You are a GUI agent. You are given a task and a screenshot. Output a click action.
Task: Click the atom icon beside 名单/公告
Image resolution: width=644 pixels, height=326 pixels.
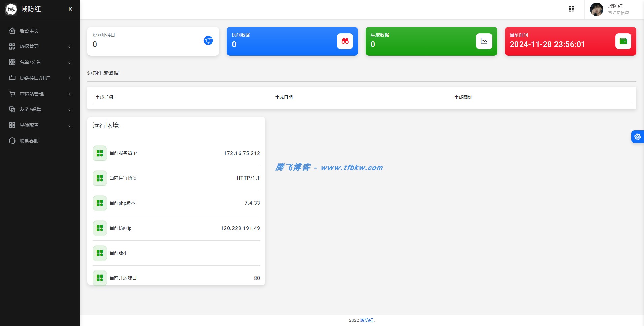[12, 62]
